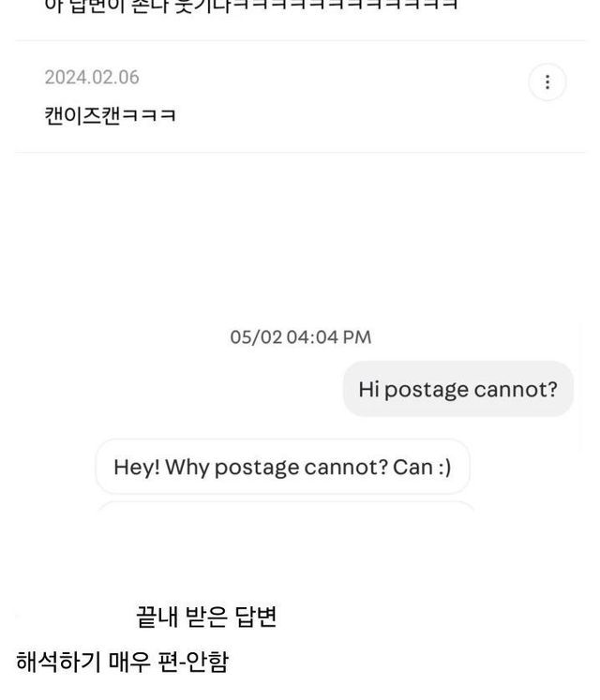The height and width of the screenshot is (700, 600).
Task: Click the word 답변 in the lower caption
Action: [255, 618]
